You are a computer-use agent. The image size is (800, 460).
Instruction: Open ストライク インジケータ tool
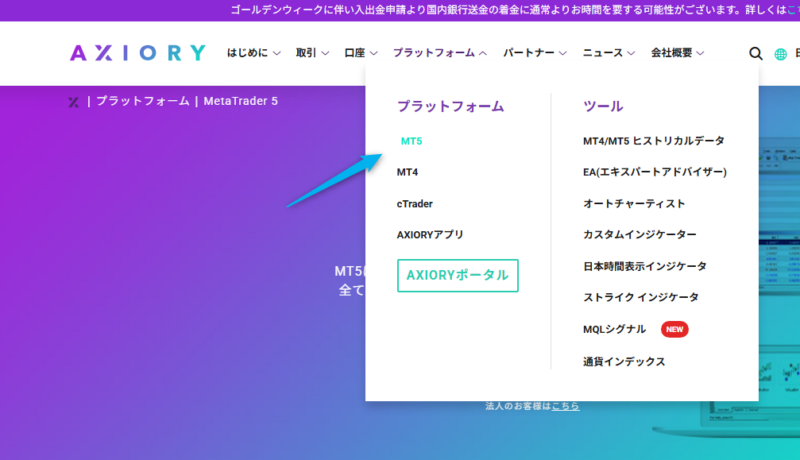point(641,297)
